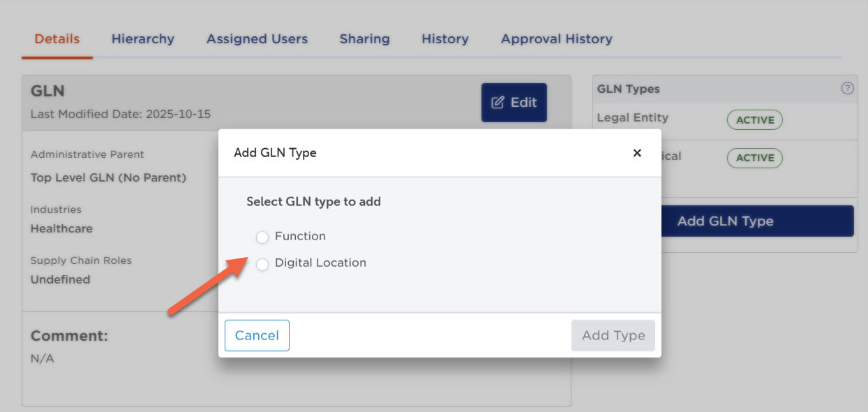Click the N/A comment text
The width and height of the screenshot is (868, 412).
42,358
